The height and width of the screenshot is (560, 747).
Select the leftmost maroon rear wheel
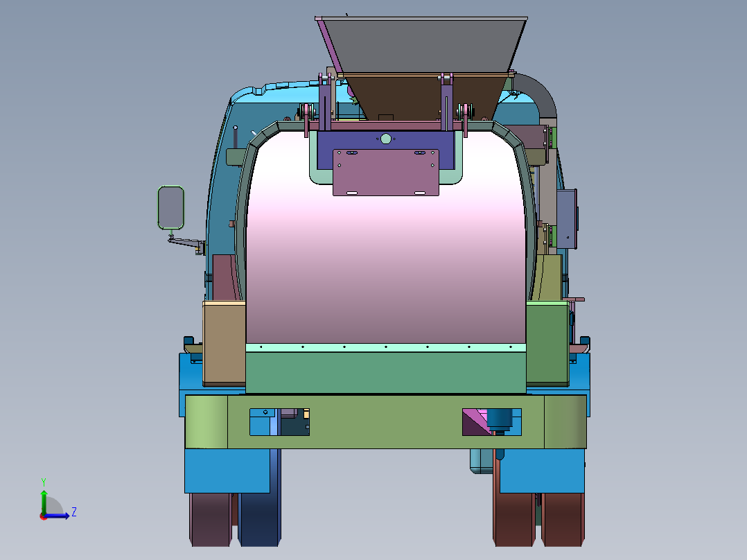coord(211,520)
